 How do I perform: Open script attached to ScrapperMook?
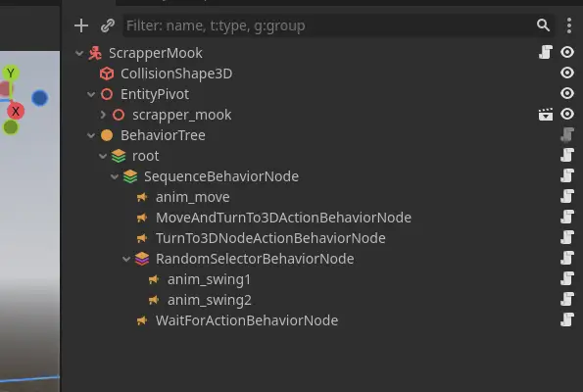coord(546,53)
